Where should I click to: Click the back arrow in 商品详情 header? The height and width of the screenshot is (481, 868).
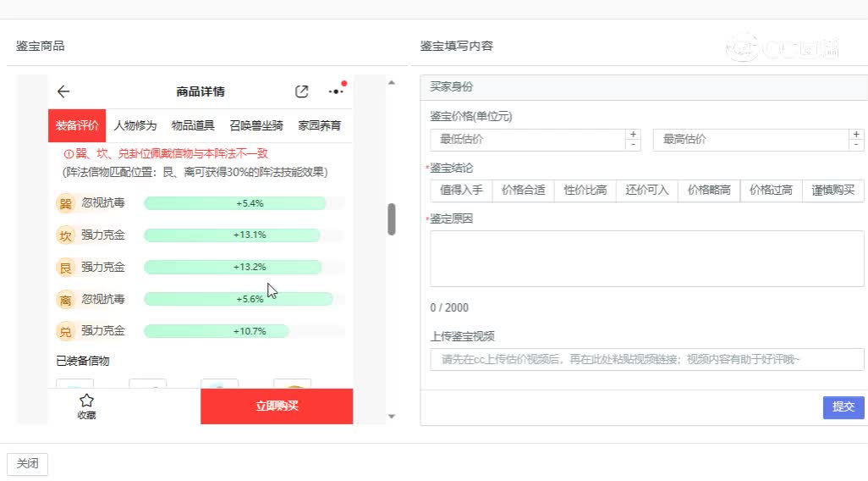click(x=63, y=91)
